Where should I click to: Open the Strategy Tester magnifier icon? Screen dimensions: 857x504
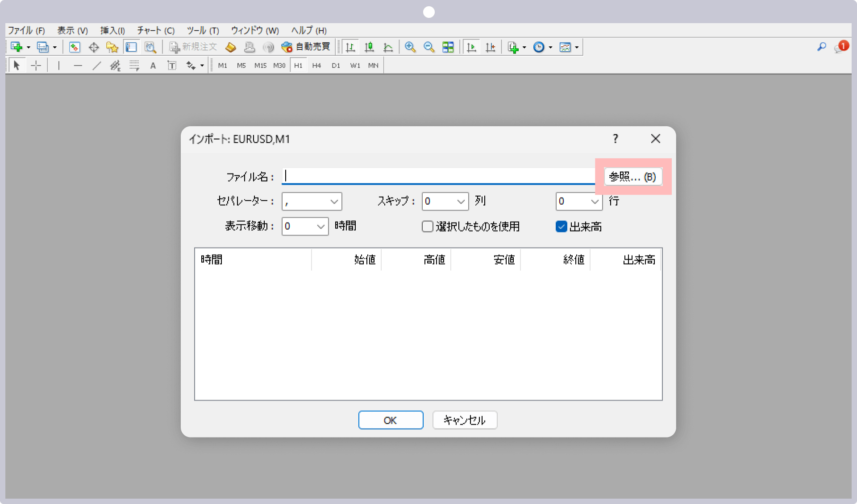pyautogui.click(x=150, y=47)
